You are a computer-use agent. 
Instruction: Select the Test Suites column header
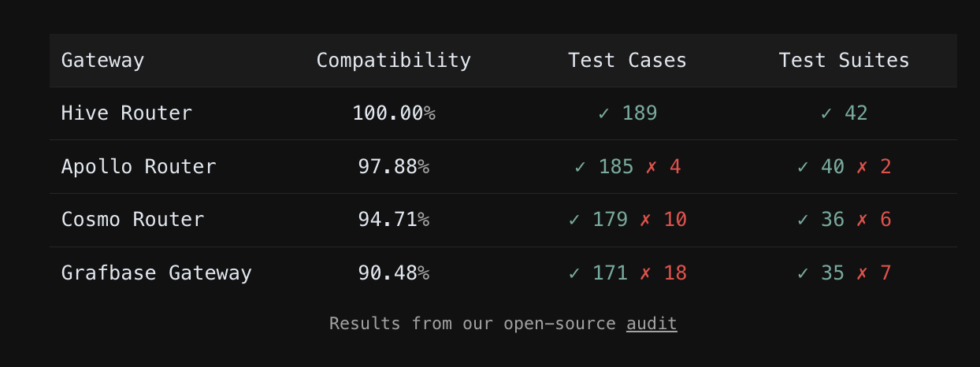coord(845,61)
